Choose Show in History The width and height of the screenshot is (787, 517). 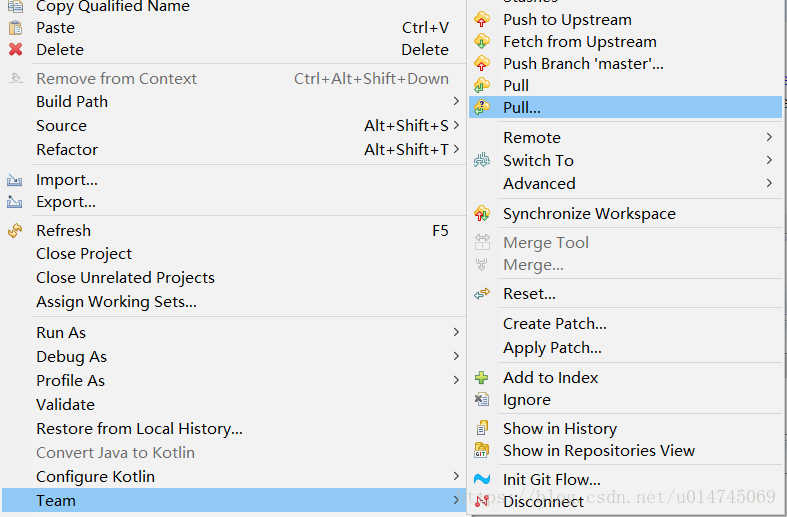pos(625,428)
